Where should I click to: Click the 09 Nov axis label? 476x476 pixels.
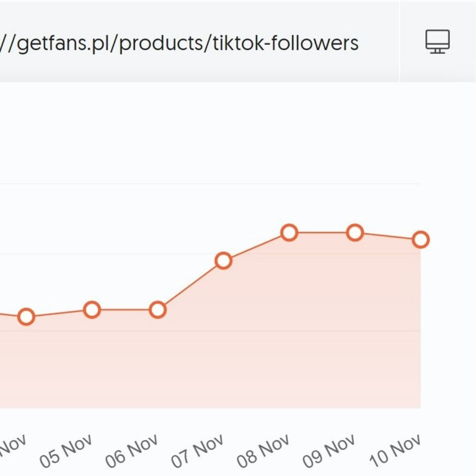click(329, 450)
